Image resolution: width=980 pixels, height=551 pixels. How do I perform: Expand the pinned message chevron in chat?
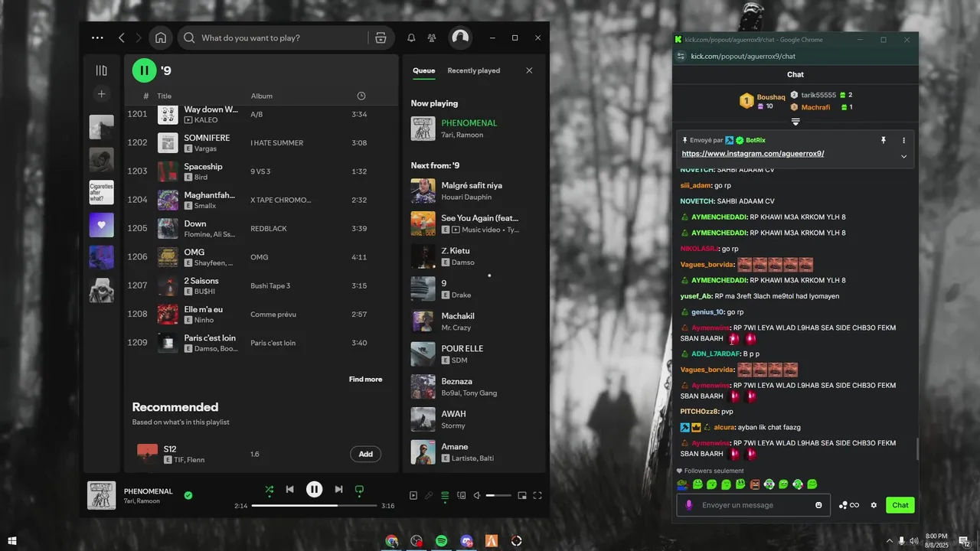[x=903, y=156]
